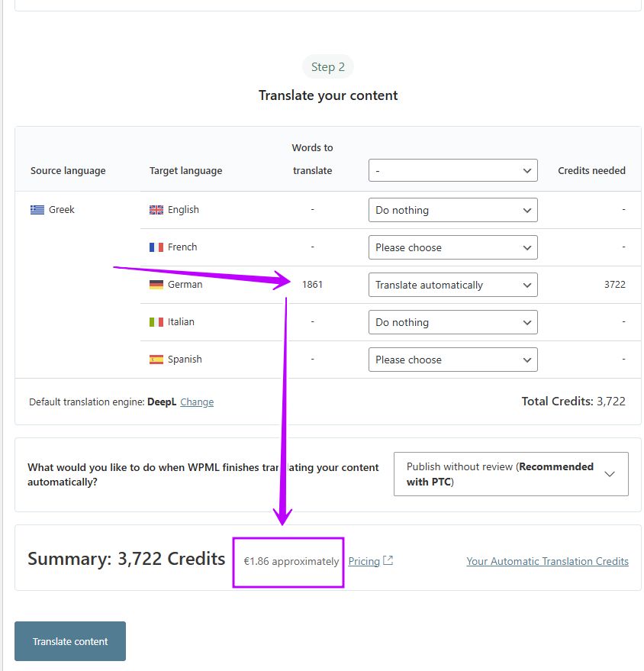Open the header bulk action dropdown
Viewport: 644px width, 671px height.
point(452,170)
